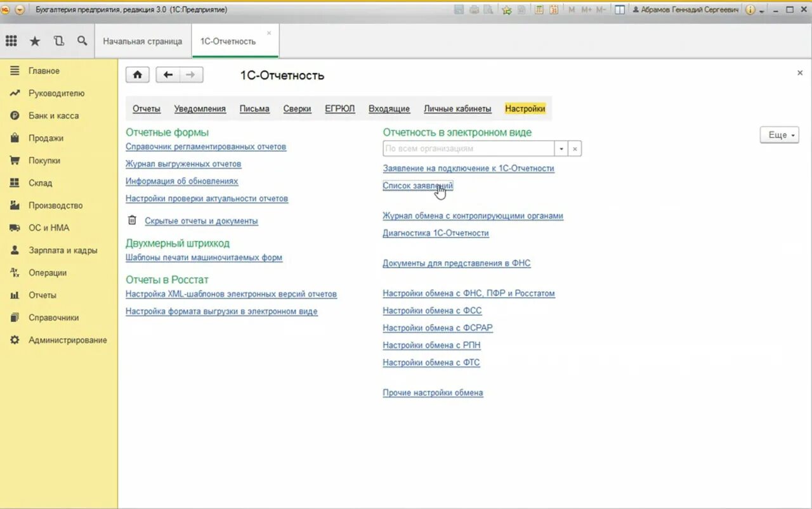The width and height of the screenshot is (812, 509).
Task: Switch to the Уведомления tab
Action: coord(200,108)
